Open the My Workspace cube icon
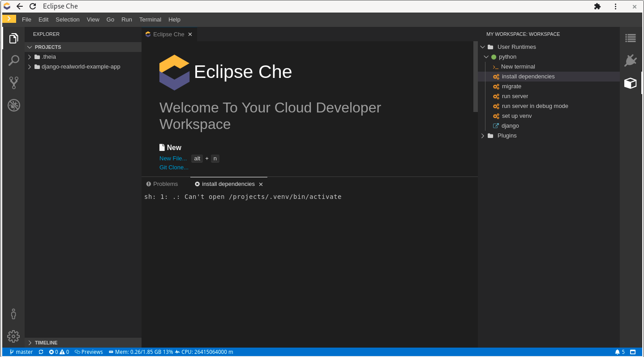Viewport: 644px width, 357px height. click(x=630, y=83)
